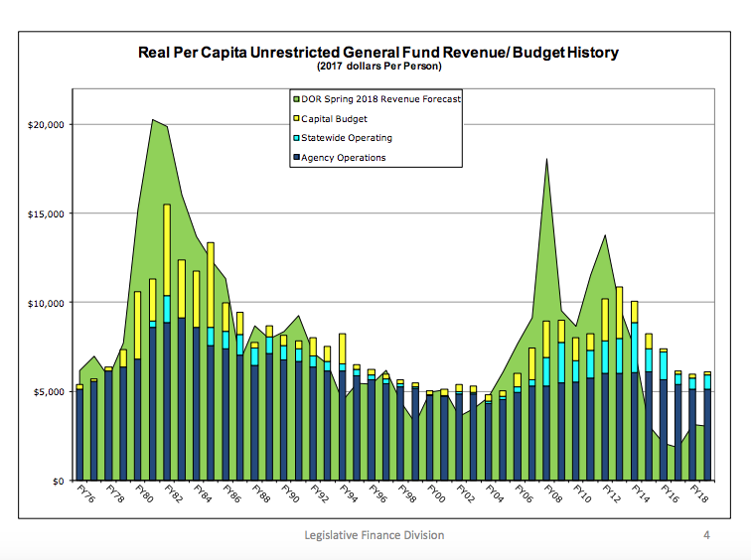
Task: Click the $5,000 y-axis label
Action: click(49, 392)
